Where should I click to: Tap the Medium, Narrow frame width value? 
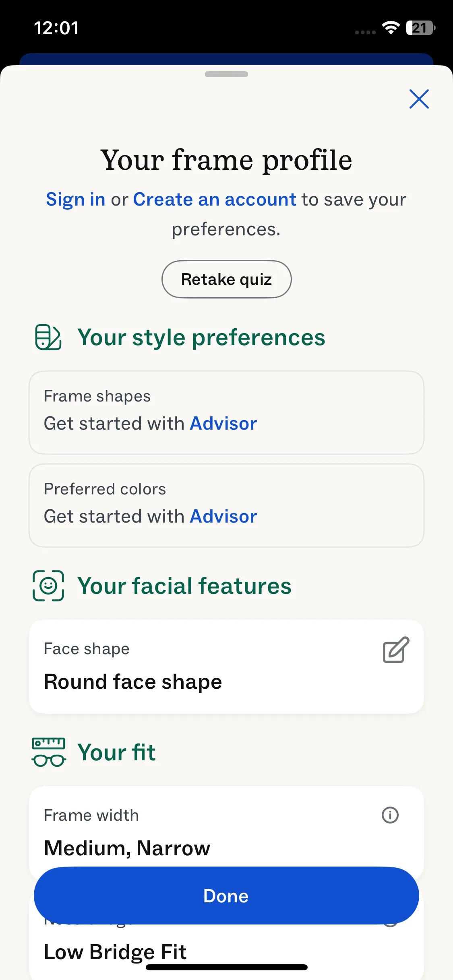127,848
